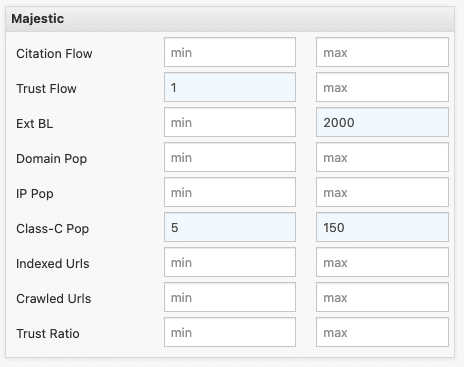Click the Trust Ratio label
The width and height of the screenshot is (464, 367).
48,333
